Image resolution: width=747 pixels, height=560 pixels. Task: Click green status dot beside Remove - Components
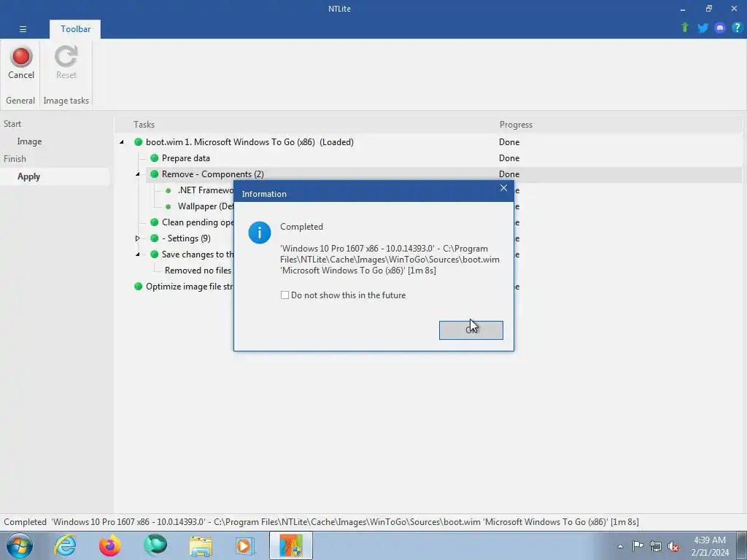(155, 174)
